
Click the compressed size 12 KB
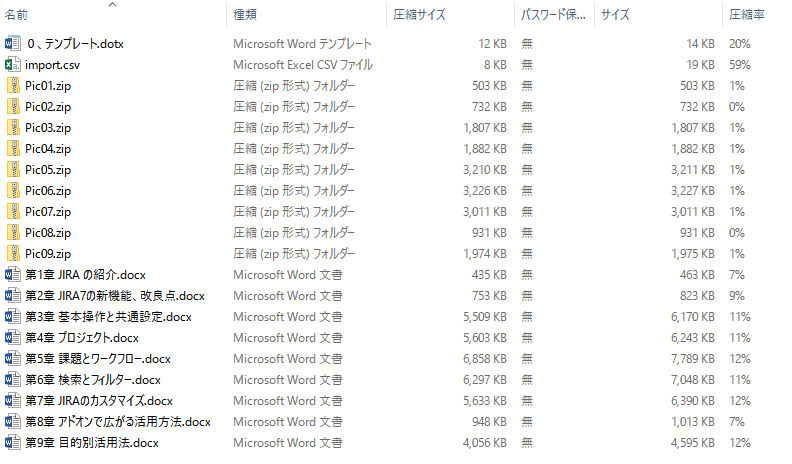(492, 44)
